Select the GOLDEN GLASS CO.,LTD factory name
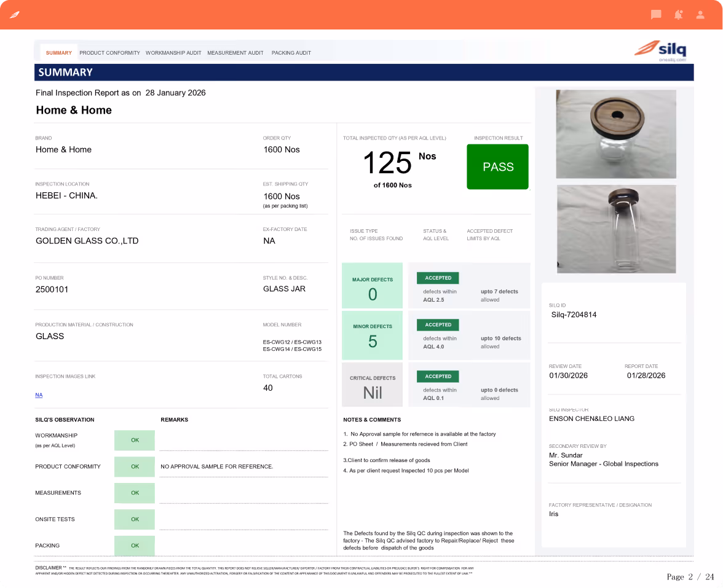This screenshot has height=588, width=723. [87, 241]
